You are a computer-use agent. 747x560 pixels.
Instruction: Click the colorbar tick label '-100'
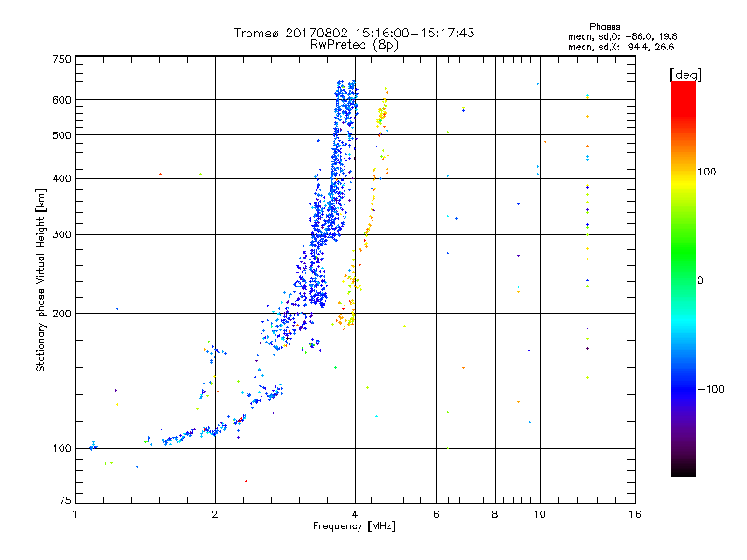(711, 389)
